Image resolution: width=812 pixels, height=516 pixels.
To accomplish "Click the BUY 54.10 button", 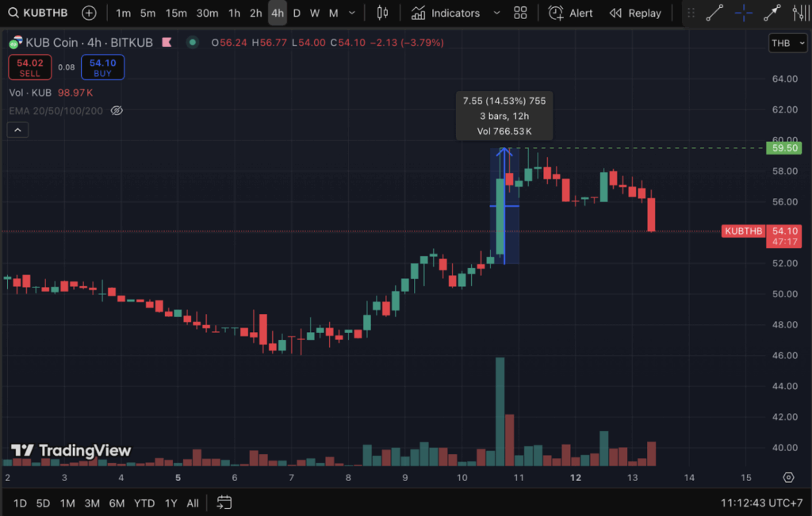I will 102,67.
